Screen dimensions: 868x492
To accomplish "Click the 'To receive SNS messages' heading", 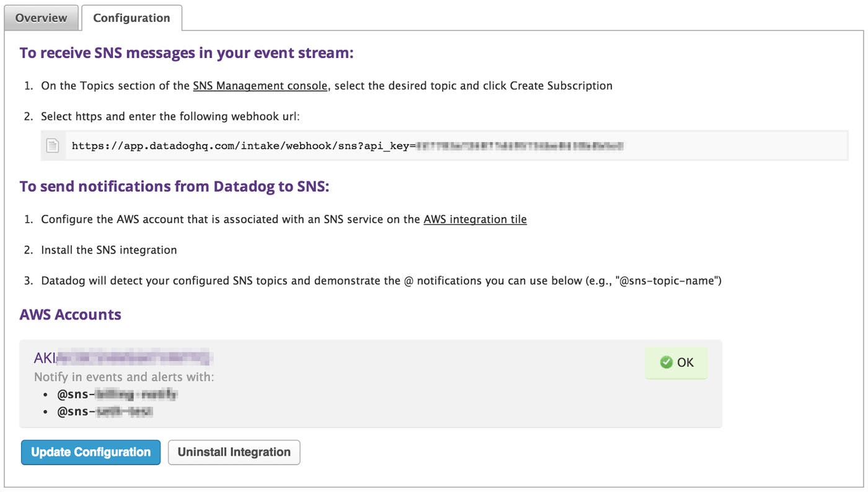I will pyautogui.click(x=186, y=53).
